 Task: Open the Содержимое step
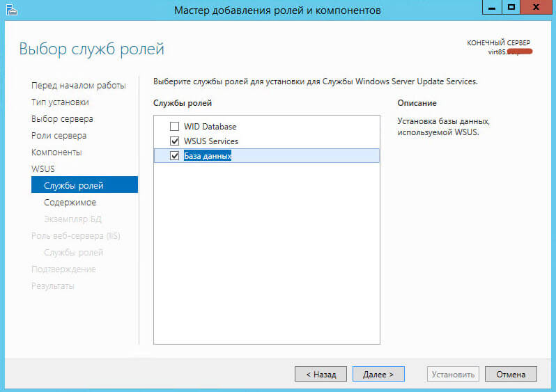pos(70,203)
